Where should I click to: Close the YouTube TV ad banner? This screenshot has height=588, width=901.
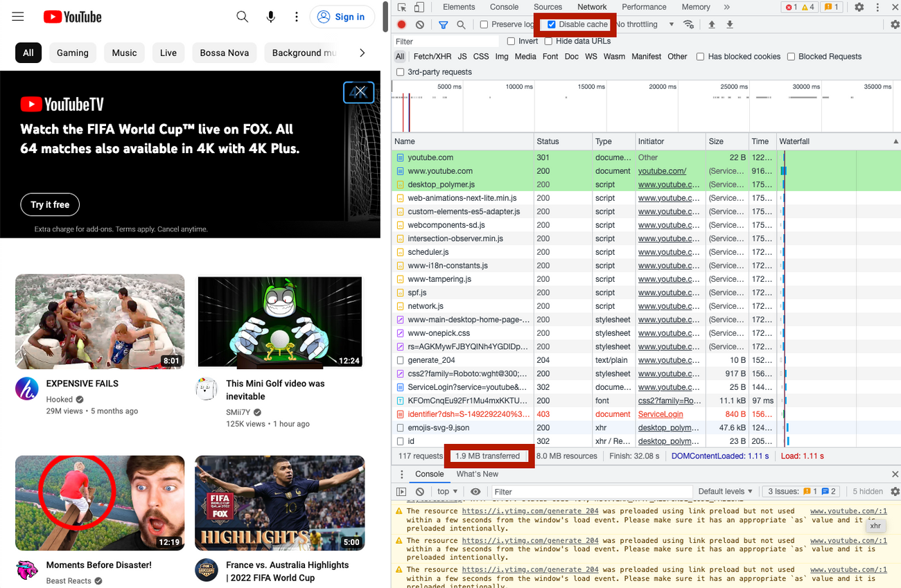point(359,92)
